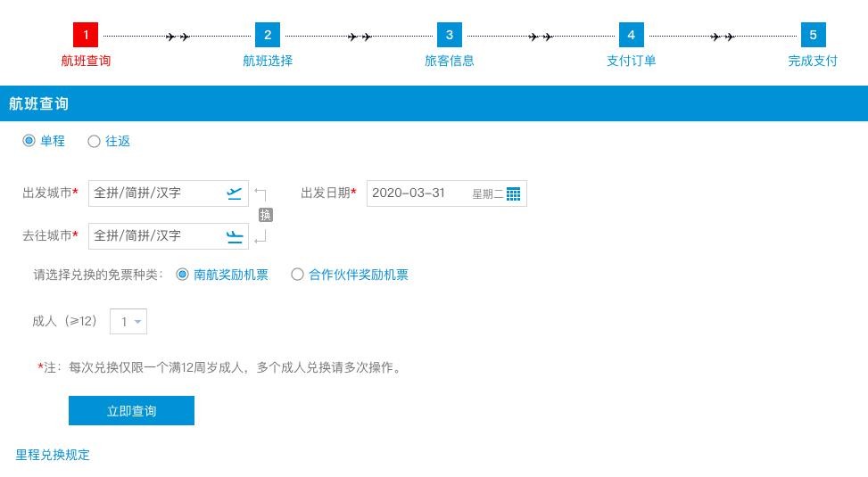Swap cities using the 换 icon
The width and height of the screenshot is (868, 477).
[265, 215]
